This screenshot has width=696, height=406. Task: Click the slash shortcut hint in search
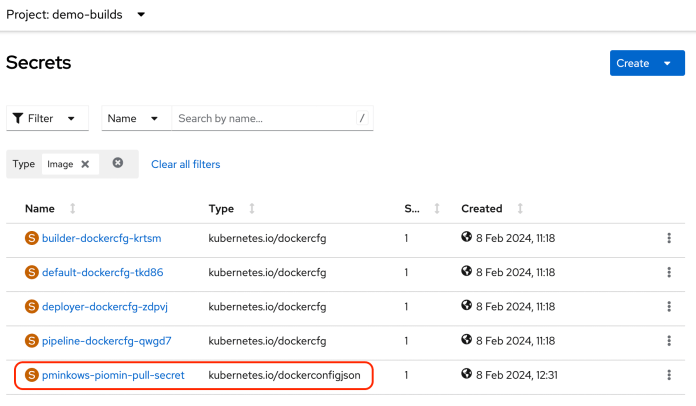pyautogui.click(x=362, y=118)
